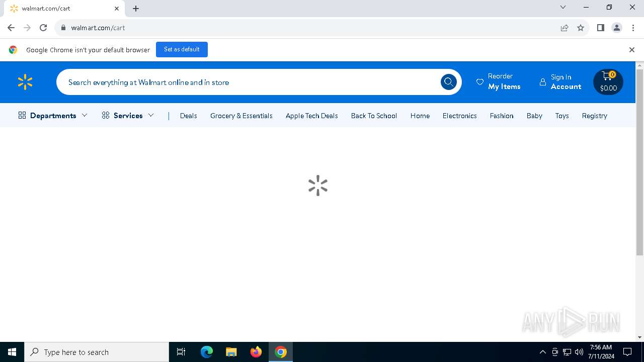Open the Deals link
Image resolution: width=644 pixels, height=362 pixels.
[189, 116]
